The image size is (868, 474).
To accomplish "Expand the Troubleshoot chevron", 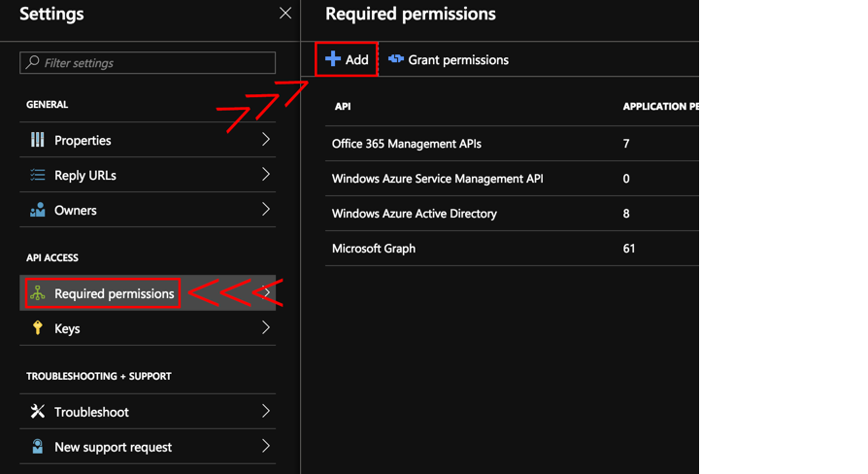I will 266,411.
